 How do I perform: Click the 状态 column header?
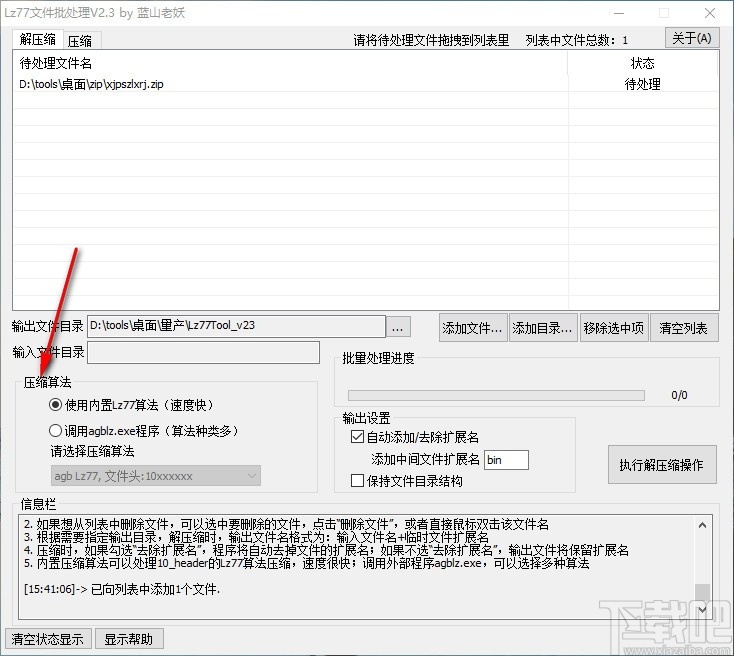pos(642,63)
